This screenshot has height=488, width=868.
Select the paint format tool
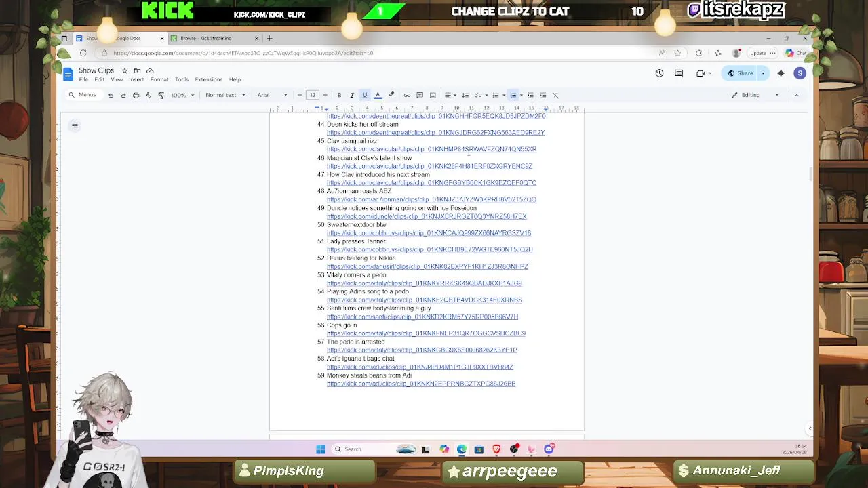161,95
